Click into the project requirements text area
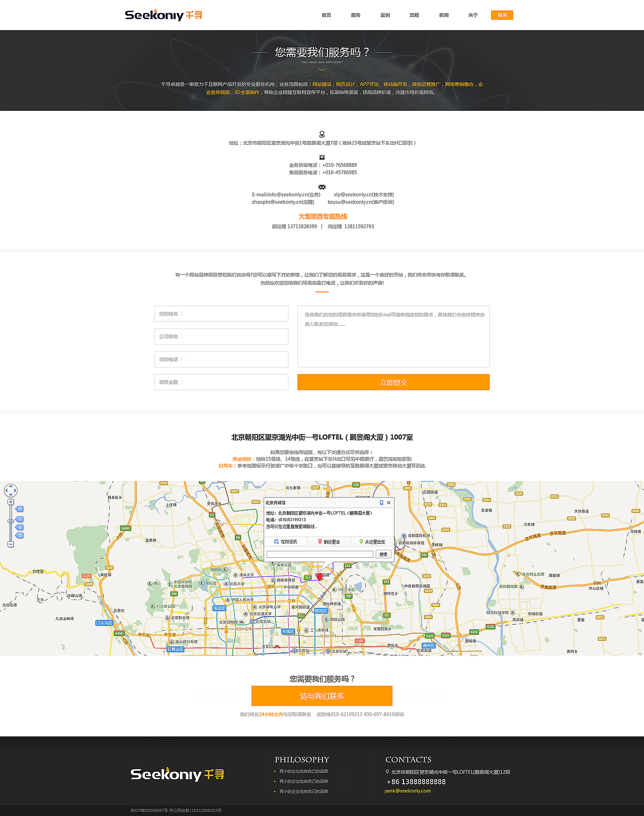Image resolution: width=644 pixels, height=816 pixels. pos(393,336)
